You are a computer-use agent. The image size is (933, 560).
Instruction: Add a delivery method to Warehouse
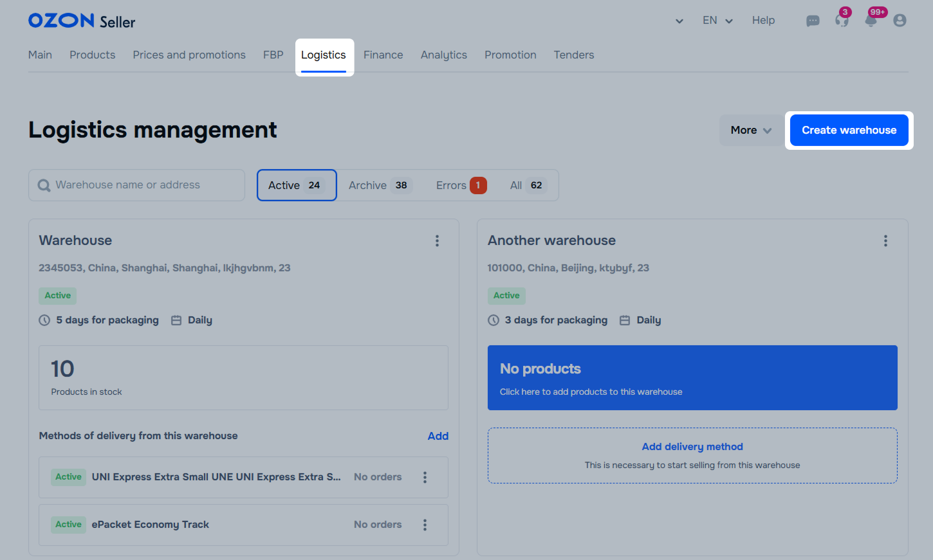pyautogui.click(x=438, y=436)
